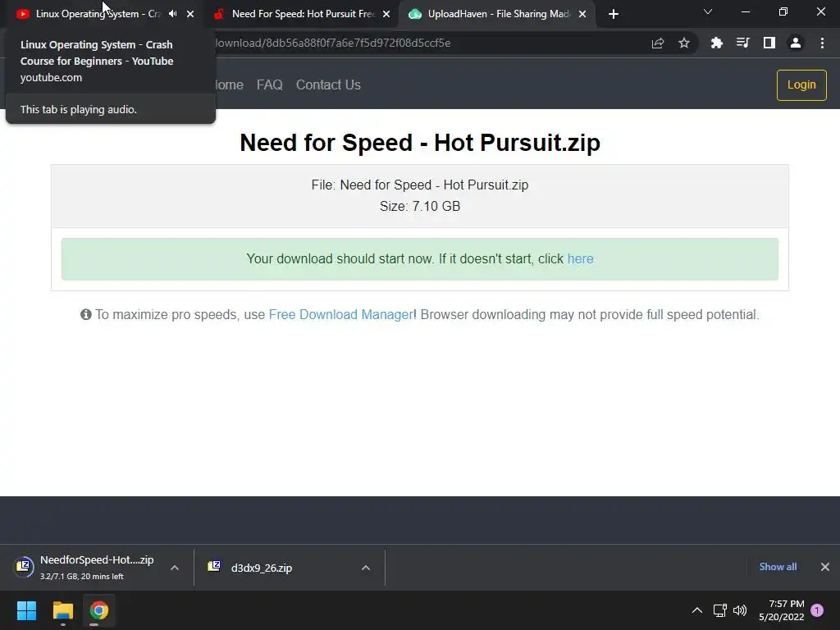Open the Chrome three-dot menu
The width and height of the screenshot is (840, 630).
point(822,43)
